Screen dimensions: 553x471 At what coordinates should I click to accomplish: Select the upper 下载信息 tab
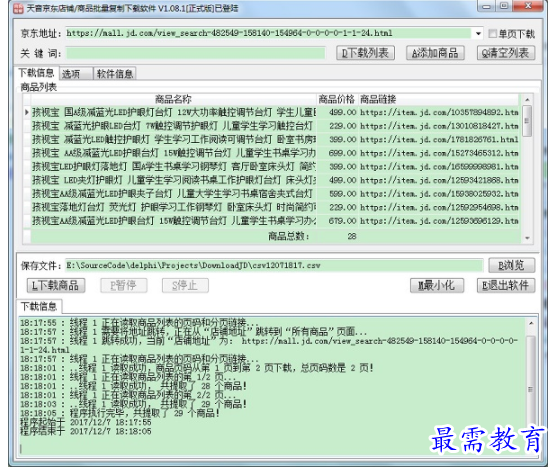pos(36,73)
